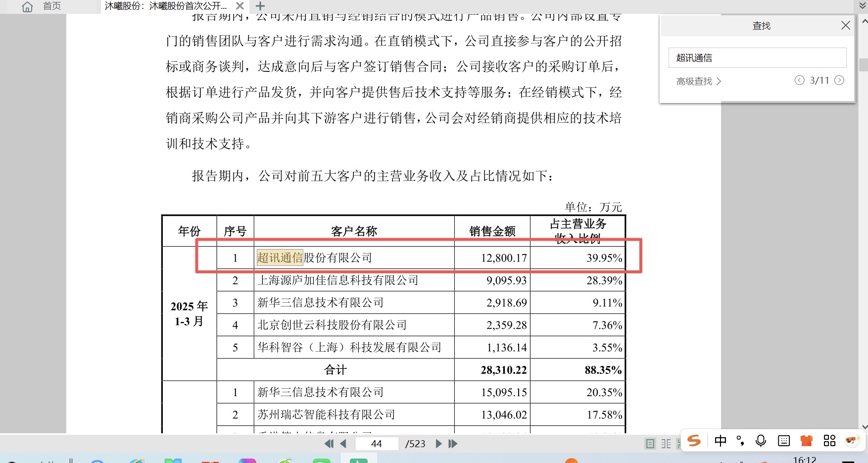Click the page number field showing 44

coord(377,444)
